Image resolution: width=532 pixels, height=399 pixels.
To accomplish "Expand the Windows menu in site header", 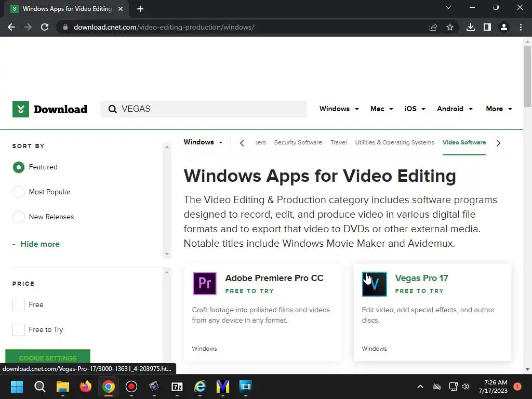I will tap(339, 109).
